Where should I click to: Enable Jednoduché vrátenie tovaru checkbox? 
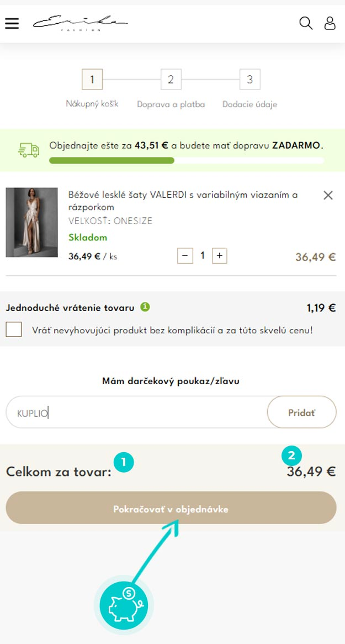pos(14,329)
